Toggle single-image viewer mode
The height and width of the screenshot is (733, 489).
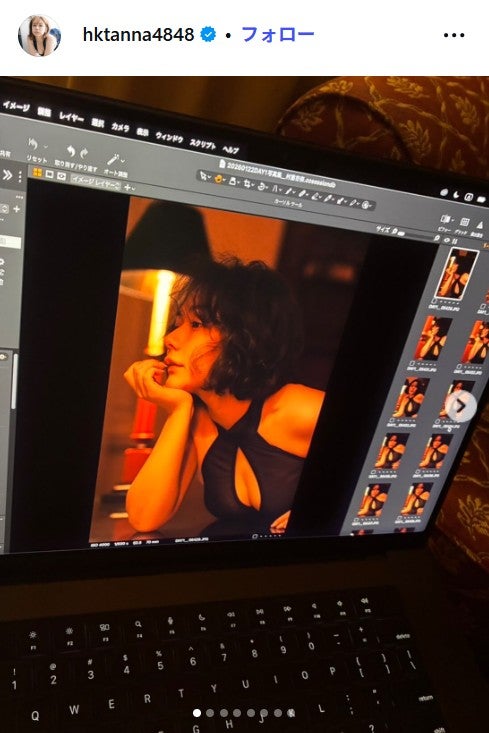(x=50, y=174)
